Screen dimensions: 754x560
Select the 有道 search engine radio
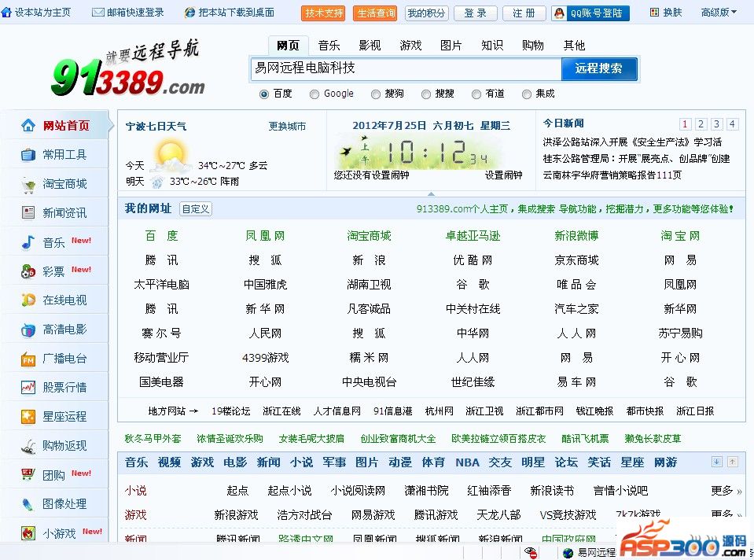[476, 94]
